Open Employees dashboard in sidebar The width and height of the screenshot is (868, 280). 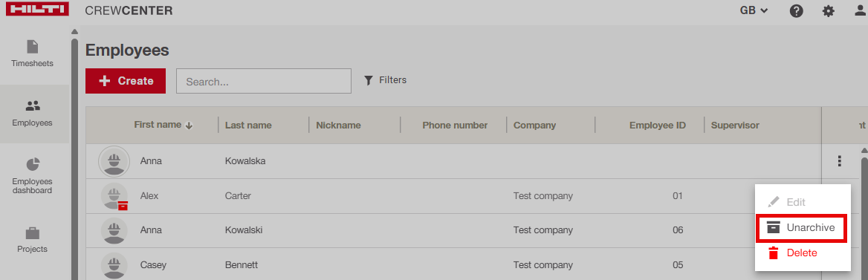(32, 176)
